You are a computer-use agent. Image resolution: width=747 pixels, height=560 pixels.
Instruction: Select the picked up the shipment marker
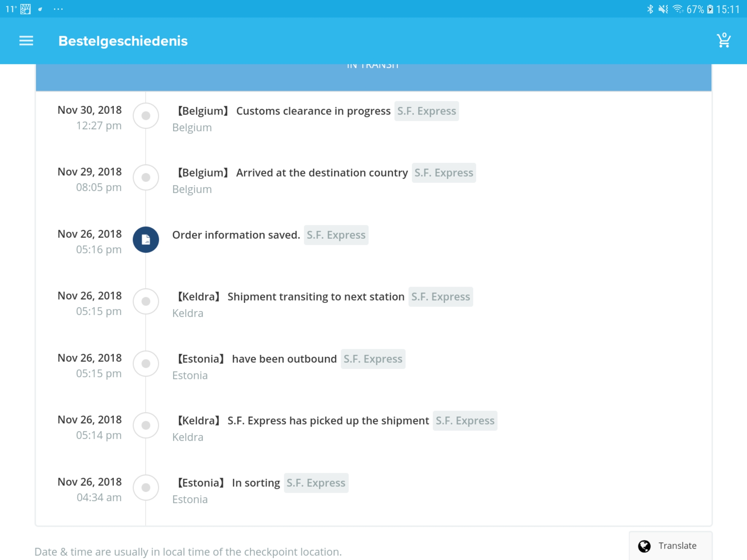[146, 425]
